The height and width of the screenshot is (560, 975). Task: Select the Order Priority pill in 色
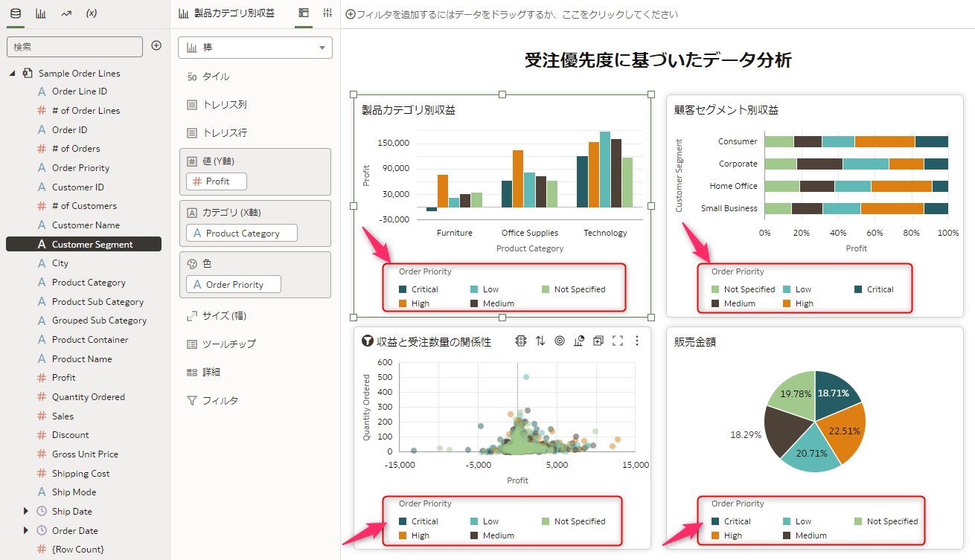[x=234, y=284]
